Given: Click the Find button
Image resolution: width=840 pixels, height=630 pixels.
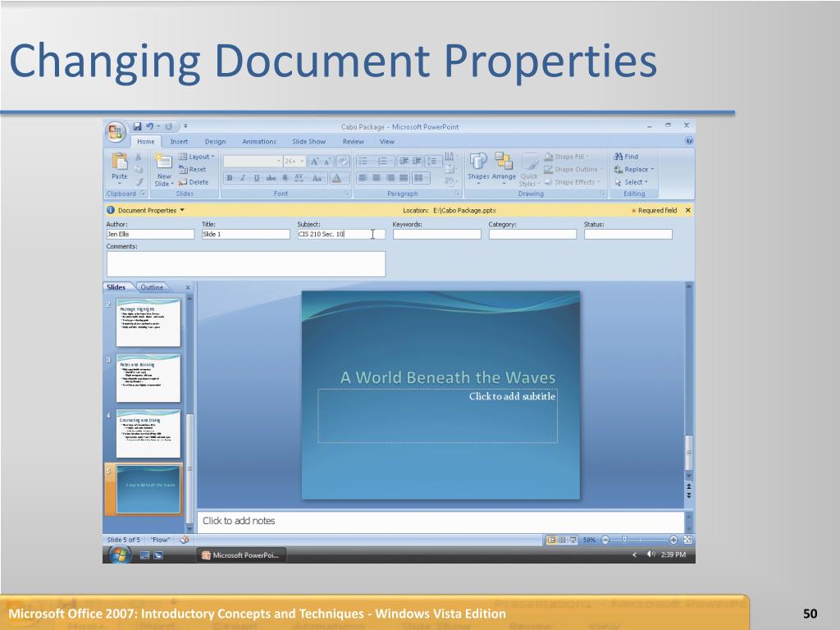Looking at the screenshot, I should coord(626,157).
